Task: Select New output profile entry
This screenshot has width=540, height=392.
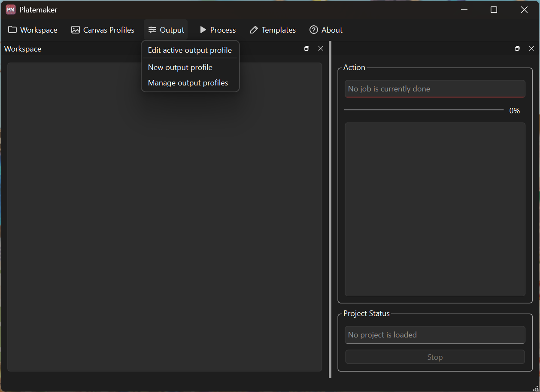Action: (190, 67)
